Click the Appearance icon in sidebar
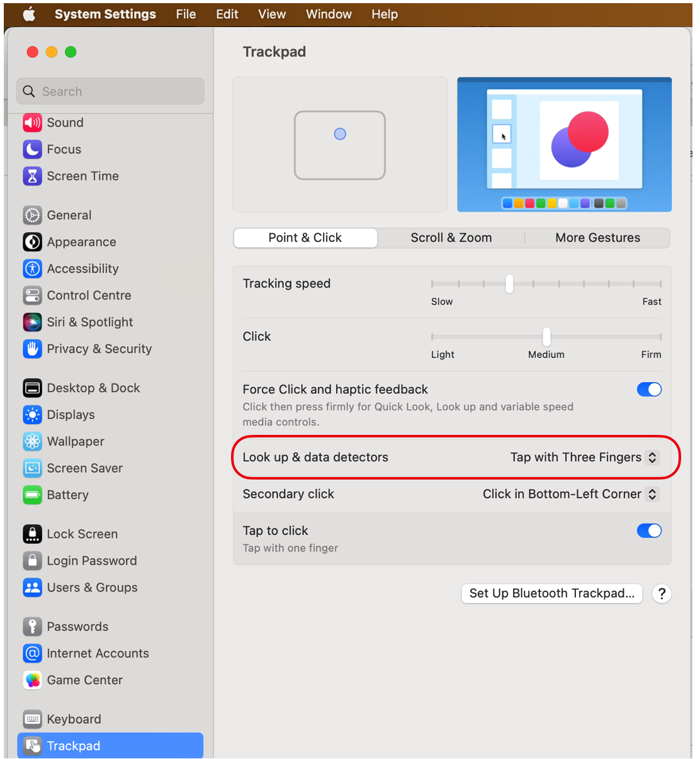700x759 pixels. [x=32, y=242]
